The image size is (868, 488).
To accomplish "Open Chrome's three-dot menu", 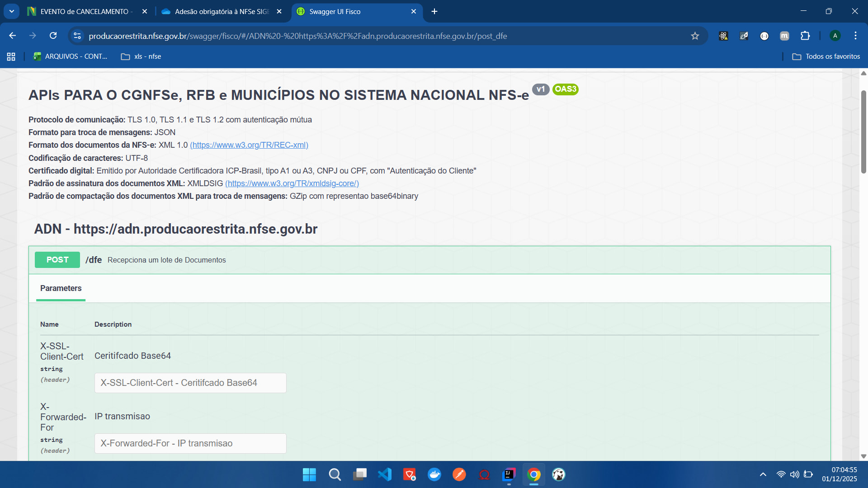I will 855,36.
